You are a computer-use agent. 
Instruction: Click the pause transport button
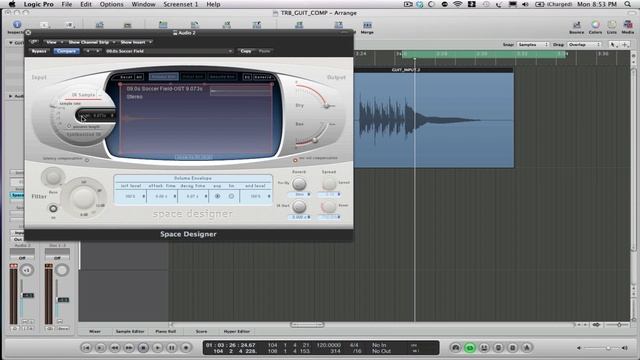[x=172, y=348]
